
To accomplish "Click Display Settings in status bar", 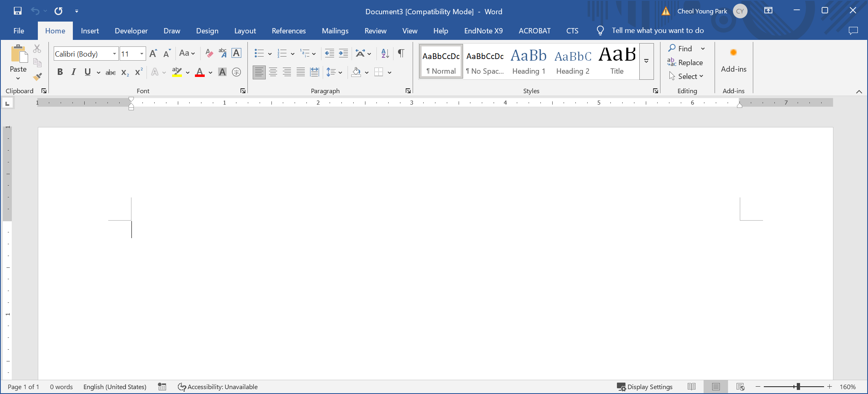I will coord(645,387).
